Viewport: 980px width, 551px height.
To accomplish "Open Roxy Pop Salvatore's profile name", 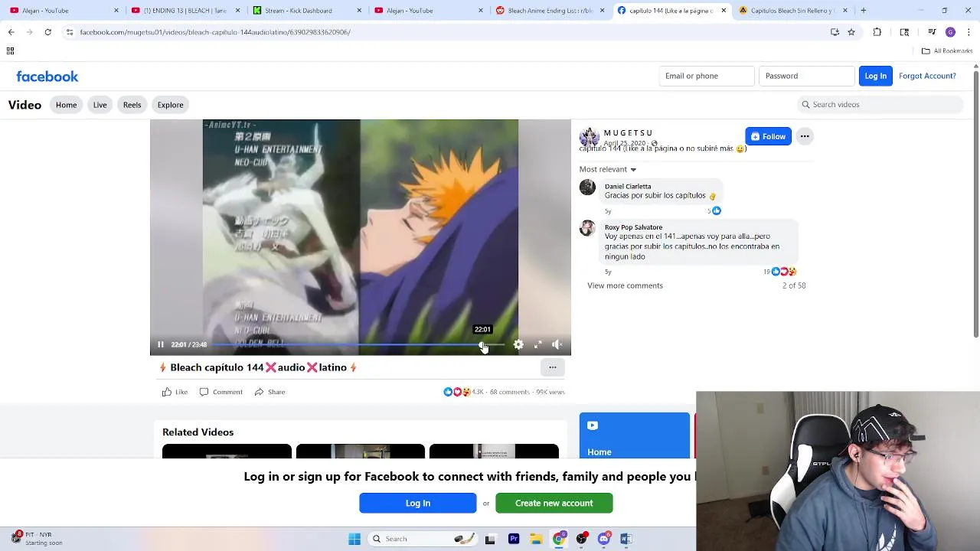I will click(633, 227).
